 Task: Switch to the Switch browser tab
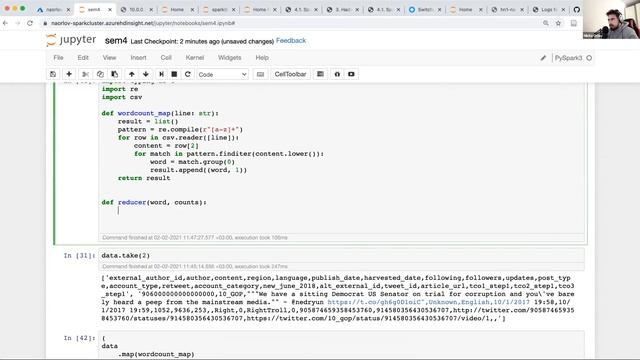426,9
